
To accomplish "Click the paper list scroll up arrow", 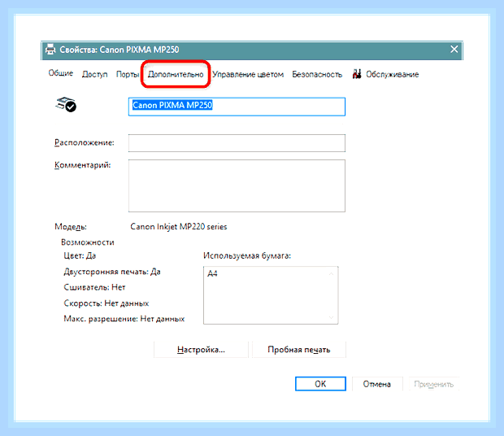I will click(x=331, y=274).
